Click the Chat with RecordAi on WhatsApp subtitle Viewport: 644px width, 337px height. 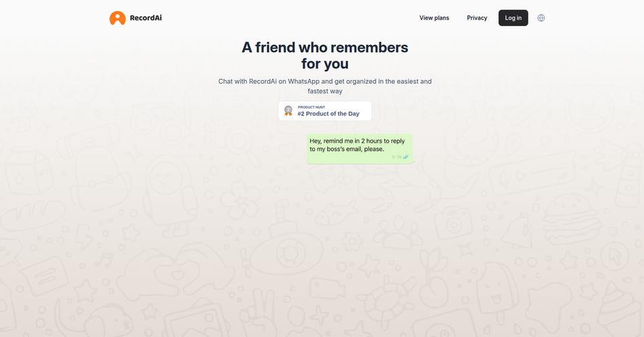click(x=325, y=86)
